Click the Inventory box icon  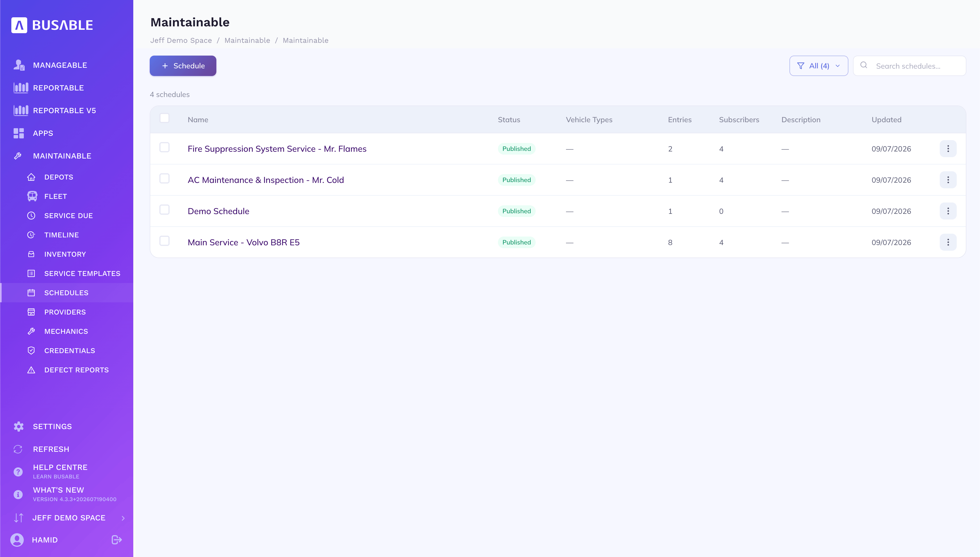(31, 254)
